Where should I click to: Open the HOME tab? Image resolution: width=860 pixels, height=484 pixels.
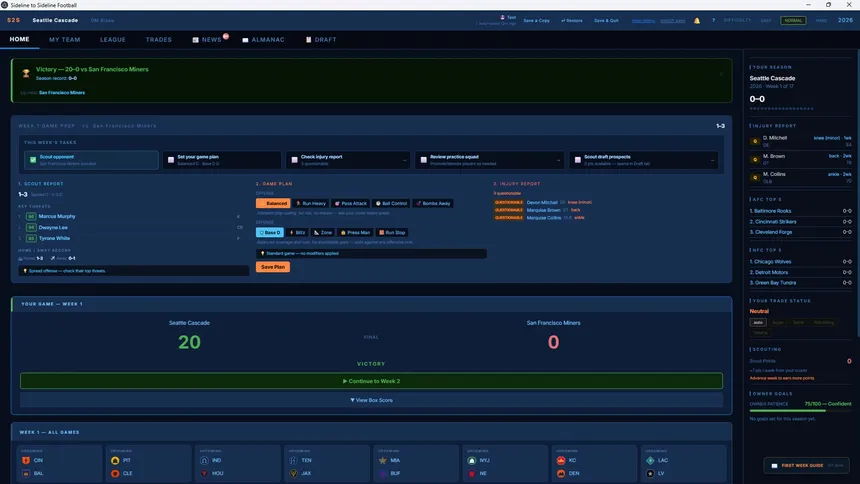(20, 40)
